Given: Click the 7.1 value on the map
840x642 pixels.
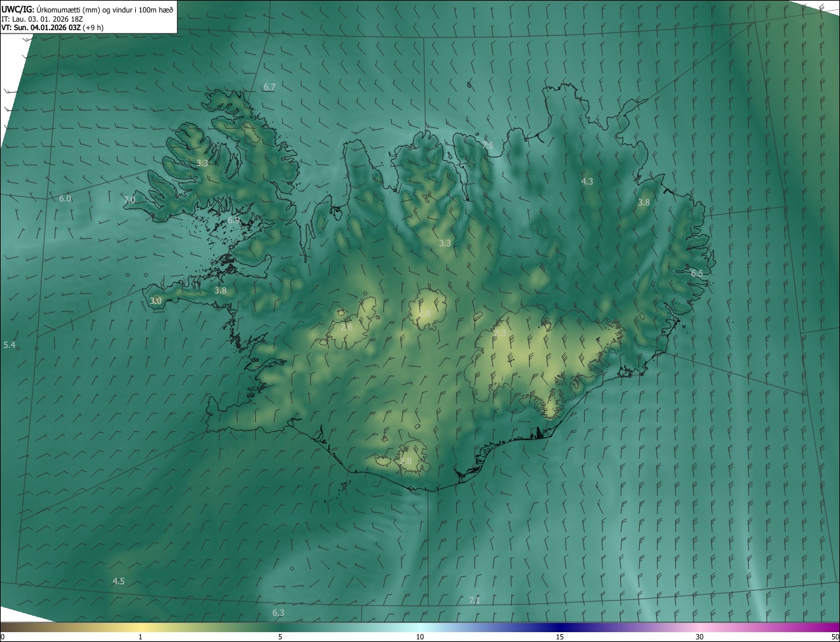Looking at the screenshot, I should point(474,600).
